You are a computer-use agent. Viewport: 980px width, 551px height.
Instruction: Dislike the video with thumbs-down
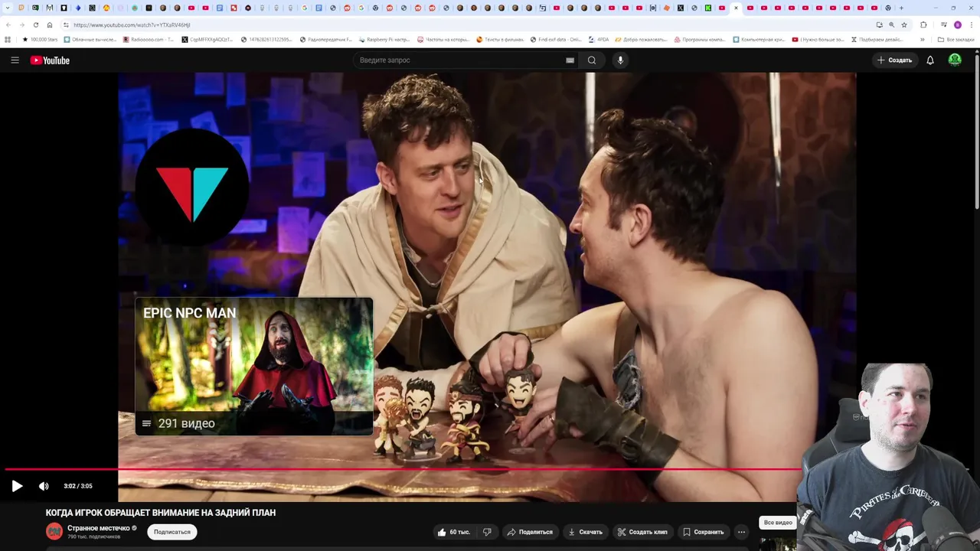pos(487,532)
